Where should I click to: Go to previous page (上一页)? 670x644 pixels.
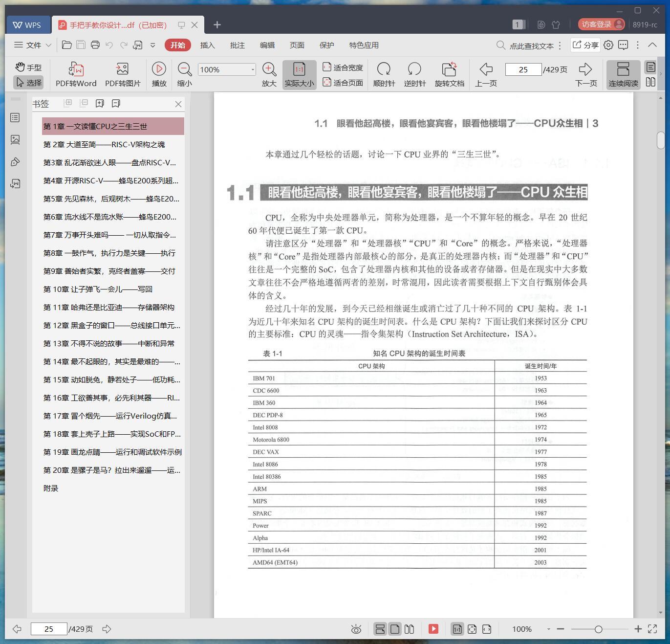point(486,75)
